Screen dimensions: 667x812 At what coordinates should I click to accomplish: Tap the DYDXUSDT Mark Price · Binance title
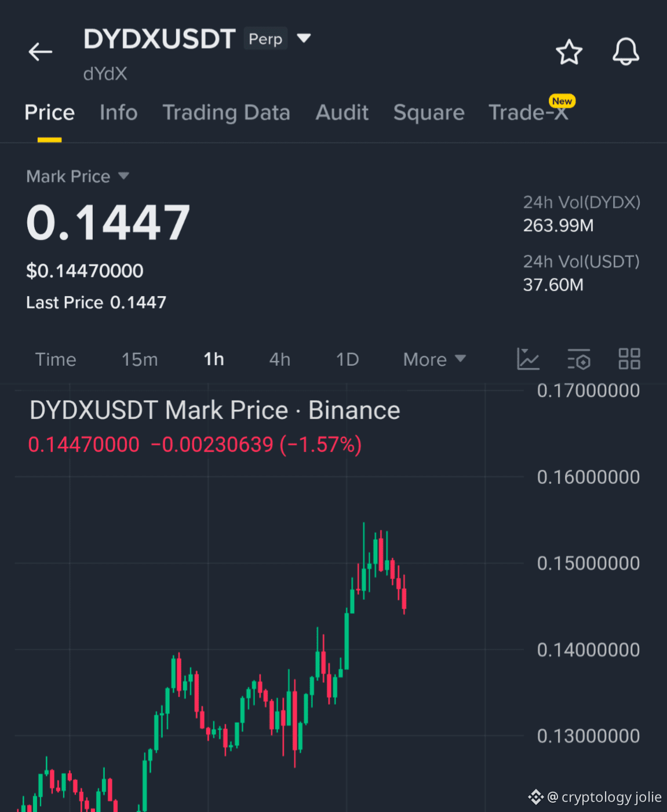click(215, 410)
